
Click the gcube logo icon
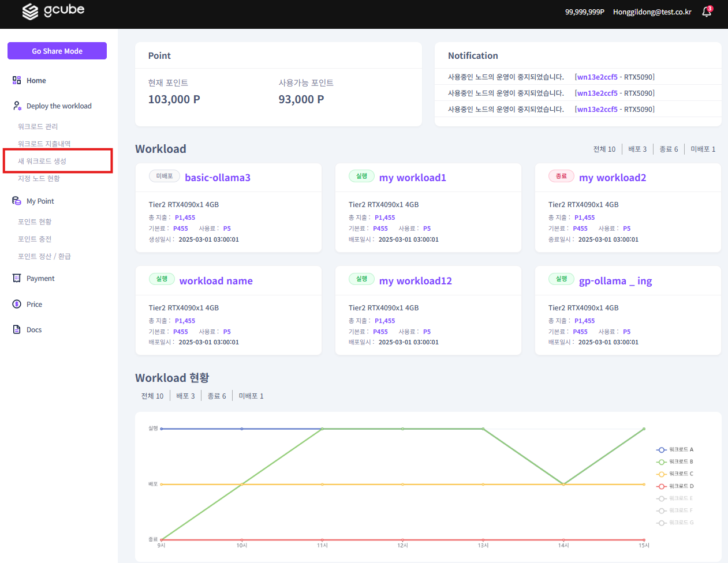(x=30, y=12)
